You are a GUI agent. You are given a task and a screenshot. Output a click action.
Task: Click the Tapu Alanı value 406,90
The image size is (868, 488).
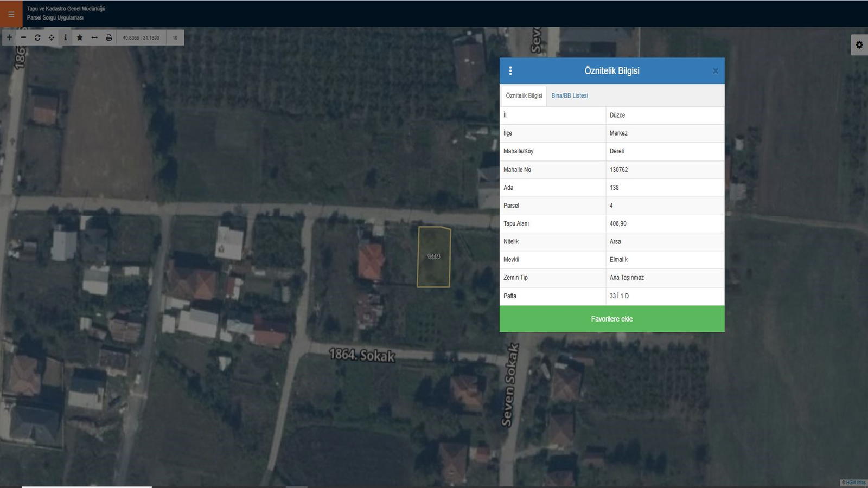click(x=618, y=224)
